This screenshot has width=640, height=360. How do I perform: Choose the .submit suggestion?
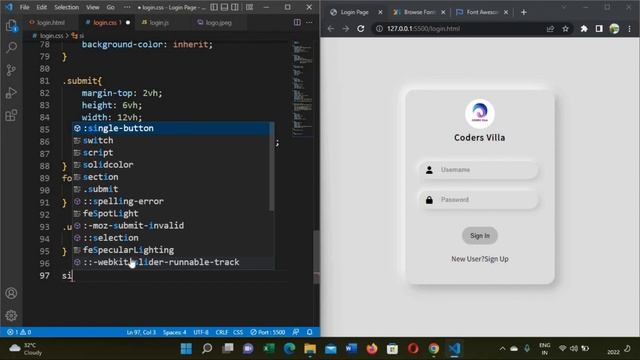[173, 189]
